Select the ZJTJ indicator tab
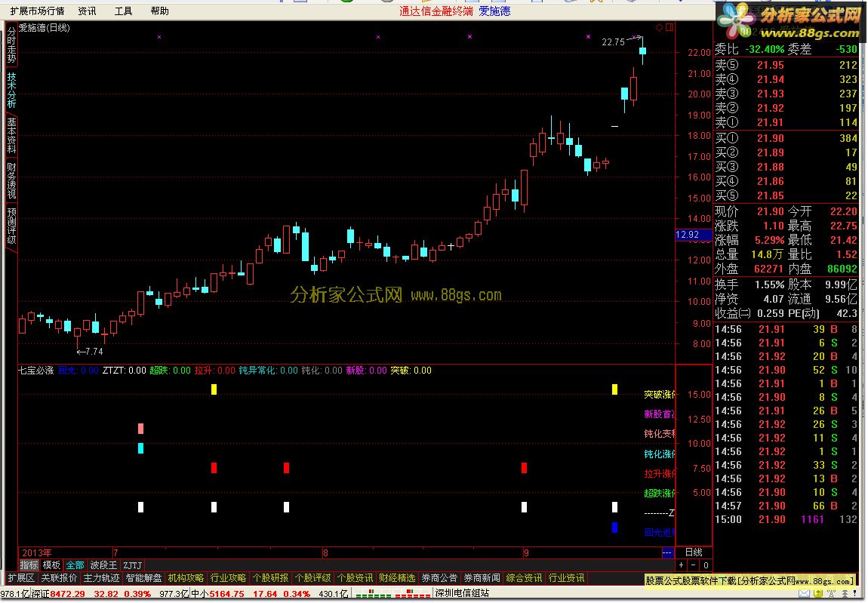 tap(132, 565)
